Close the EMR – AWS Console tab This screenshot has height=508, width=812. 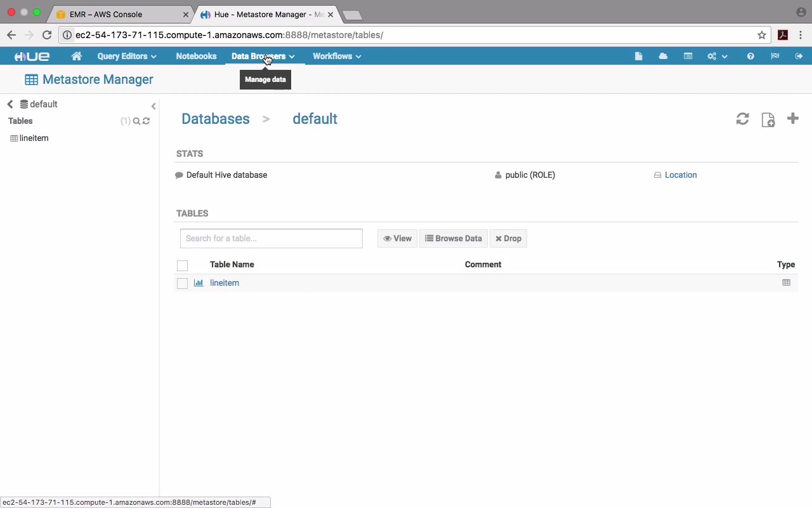click(x=187, y=14)
